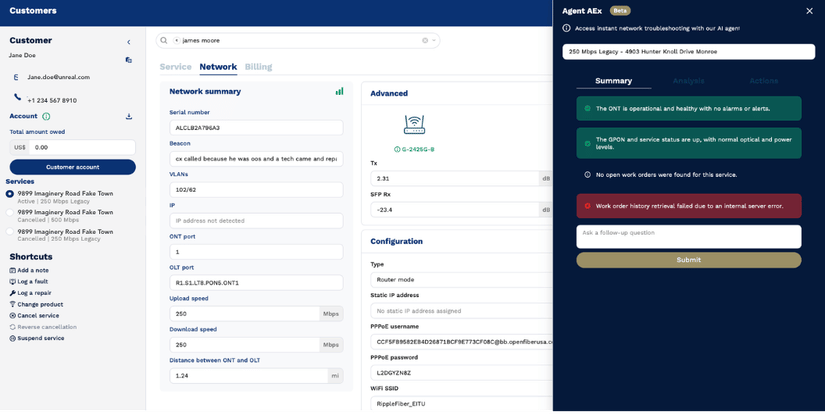The width and height of the screenshot is (825, 414).
Task: Click the copy icon beside Jane Doe
Action: (x=128, y=60)
